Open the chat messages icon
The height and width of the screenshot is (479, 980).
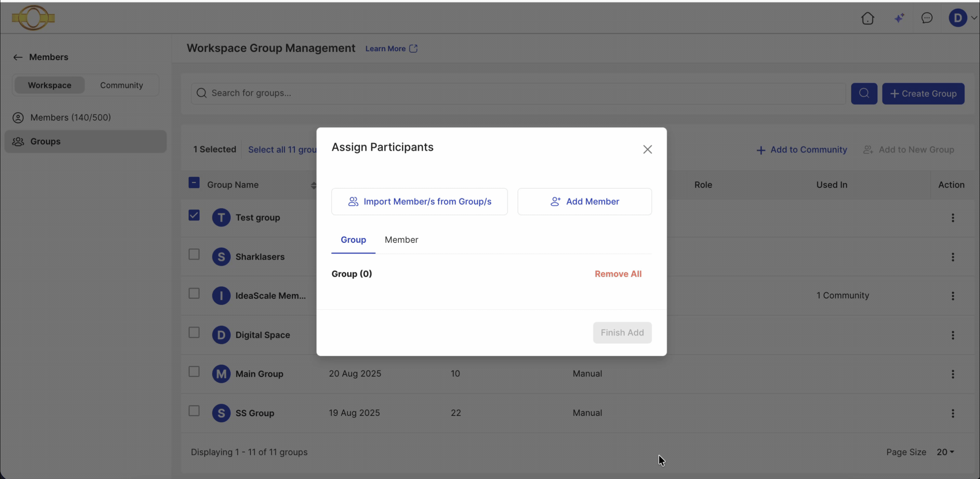tap(927, 18)
